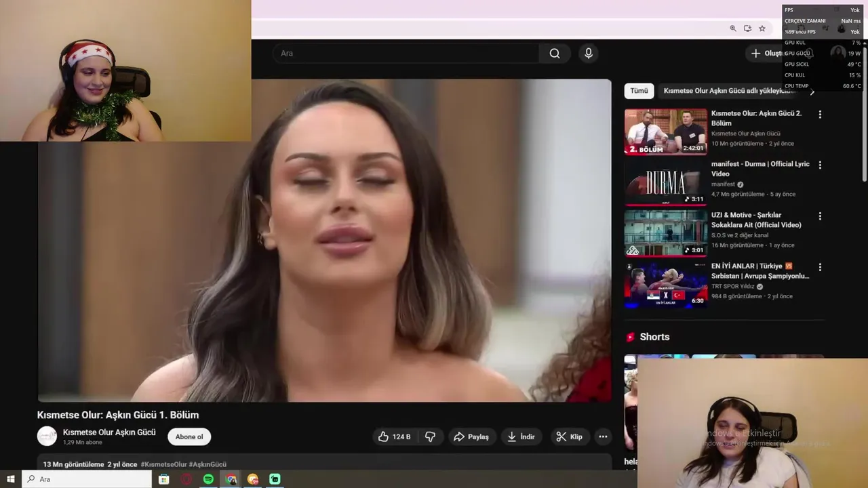Viewport: 868px width, 488px height.
Task: Switch to Chrome in the taskbar
Action: tap(231, 479)
